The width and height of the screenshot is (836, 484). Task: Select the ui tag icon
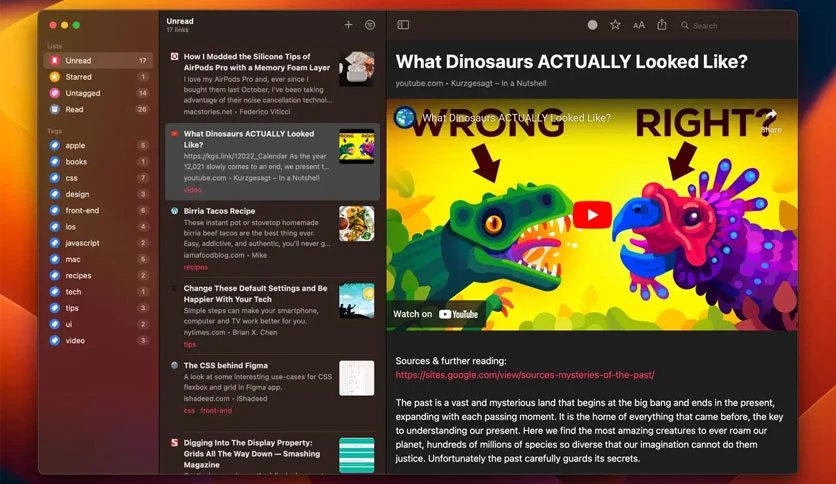[x=54, y=324]
